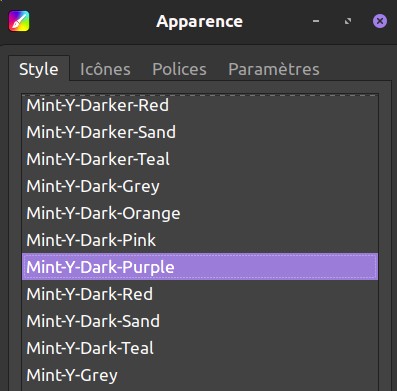This screenshot has height=391, width=397.
Task: Maximize the Apparence window
Action: (x=348, y=21)
